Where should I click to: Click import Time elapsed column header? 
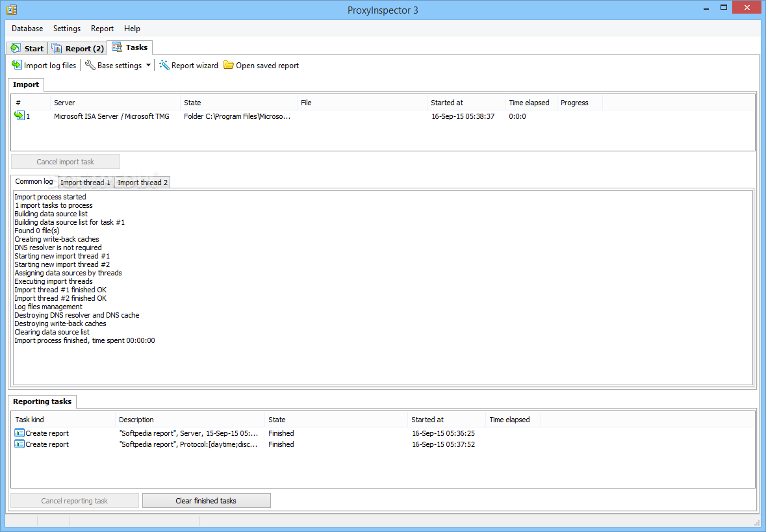(x=531, y=103)
